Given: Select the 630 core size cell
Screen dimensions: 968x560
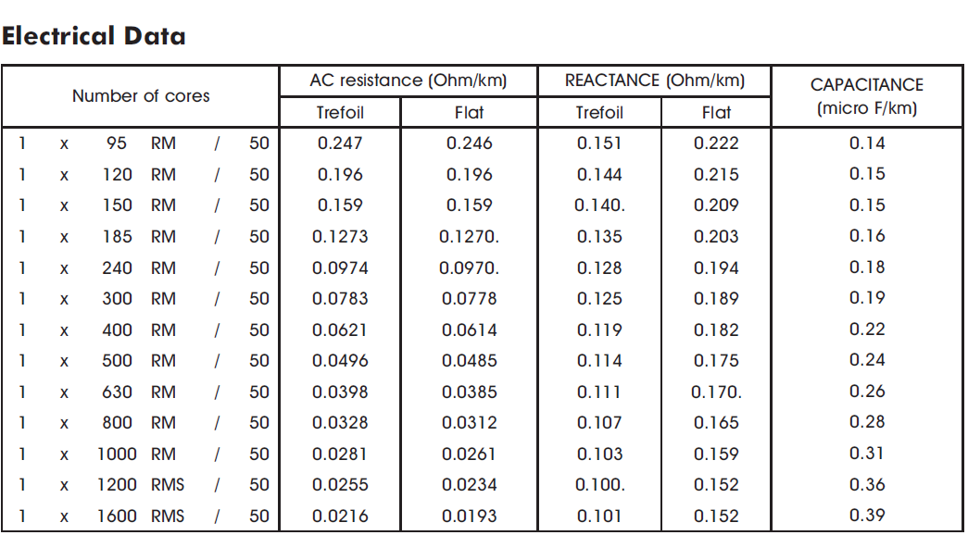Looking at the screenshot, I should point(118,392).
